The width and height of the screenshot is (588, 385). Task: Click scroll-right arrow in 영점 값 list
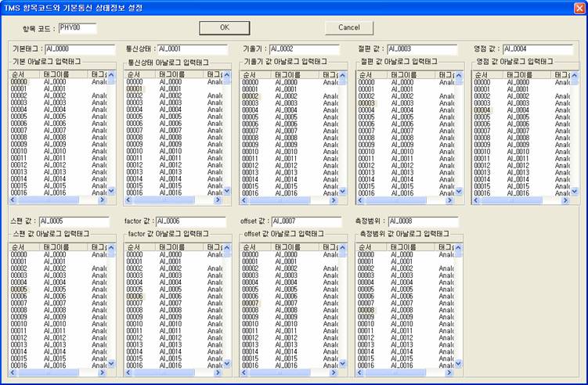(x=565, y=200)
